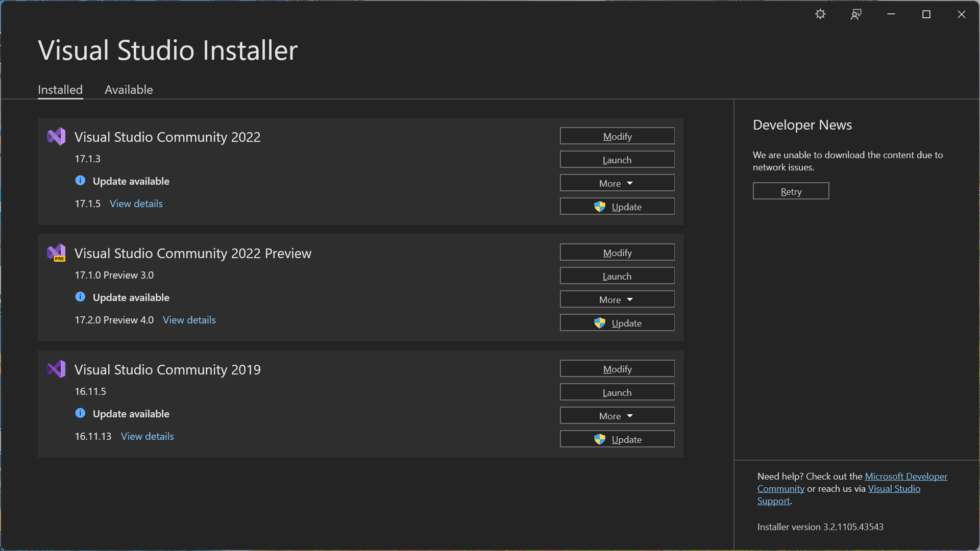View details of version 17.1.5
The height and width of the screenshot is (551, 980).
click(x=136, y=203)
